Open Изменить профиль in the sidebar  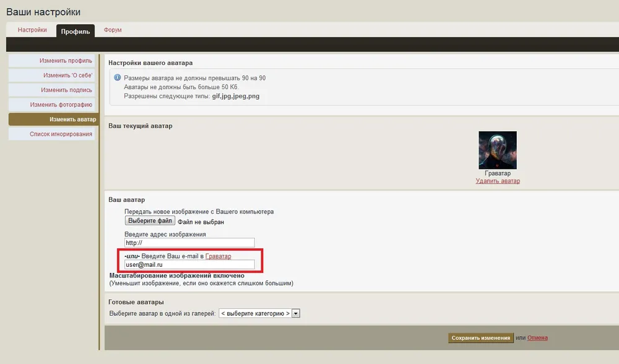click(x=66, y=61)
